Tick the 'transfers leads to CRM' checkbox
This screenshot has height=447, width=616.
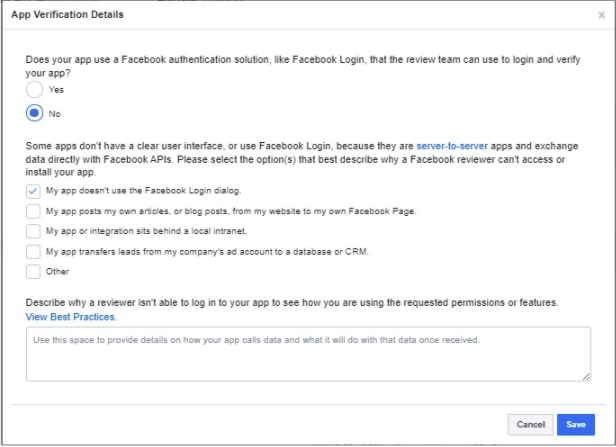tap(33, 252)
